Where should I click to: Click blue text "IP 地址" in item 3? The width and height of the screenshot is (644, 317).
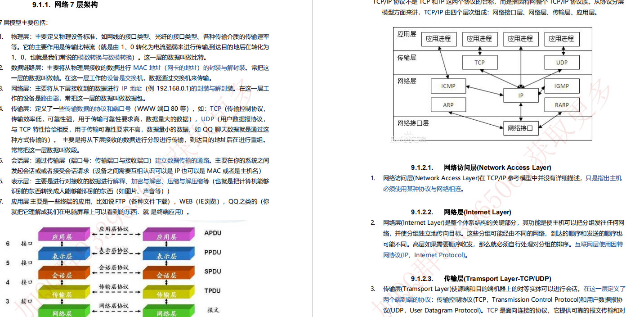pos(132,88)
